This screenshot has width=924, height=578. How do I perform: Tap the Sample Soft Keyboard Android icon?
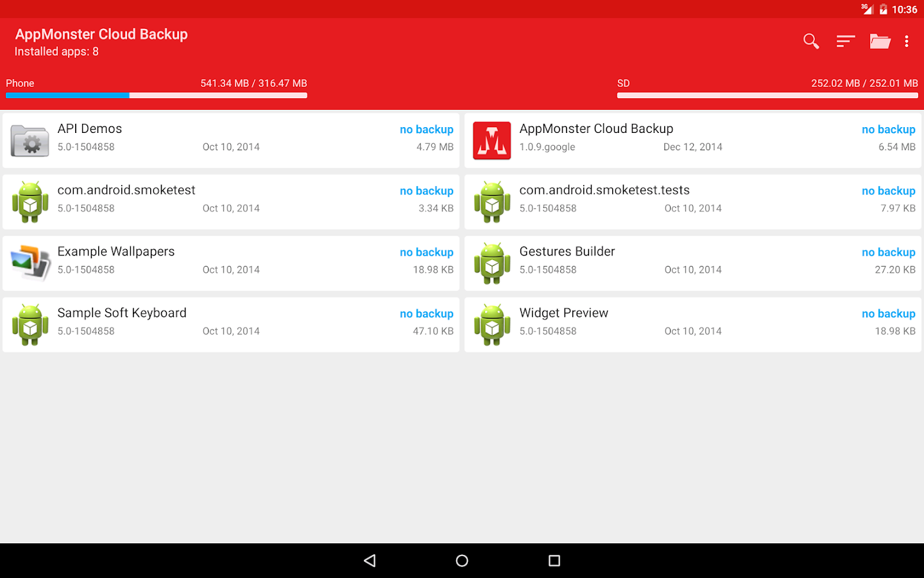(30, 325)
